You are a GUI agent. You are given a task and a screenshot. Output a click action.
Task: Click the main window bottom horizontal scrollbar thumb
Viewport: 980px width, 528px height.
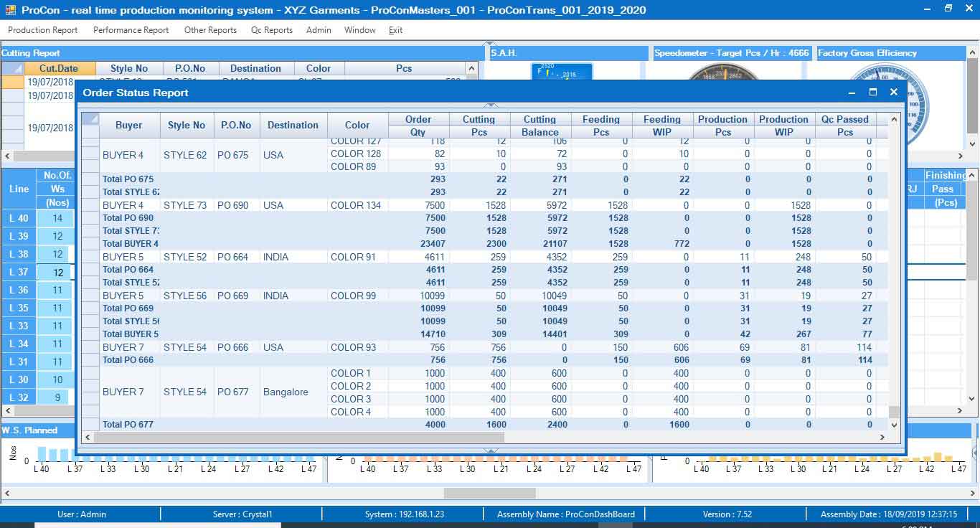(x=489, y=493)
